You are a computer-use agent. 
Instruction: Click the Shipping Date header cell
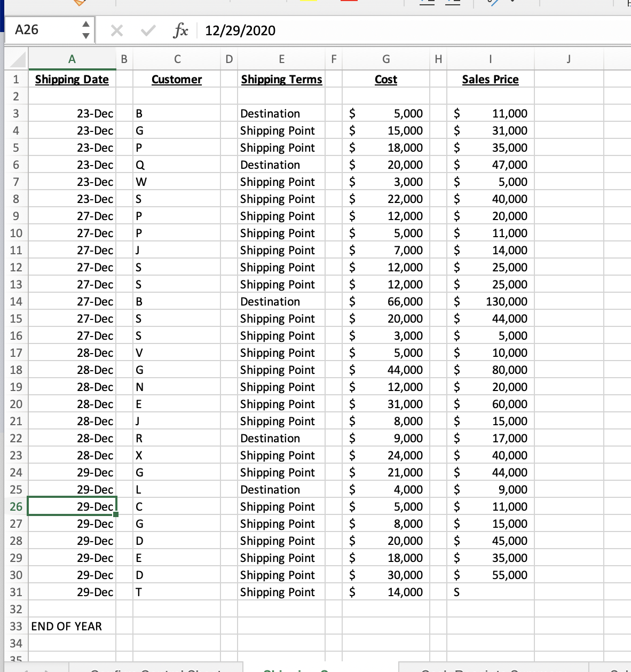coord(72,79)
